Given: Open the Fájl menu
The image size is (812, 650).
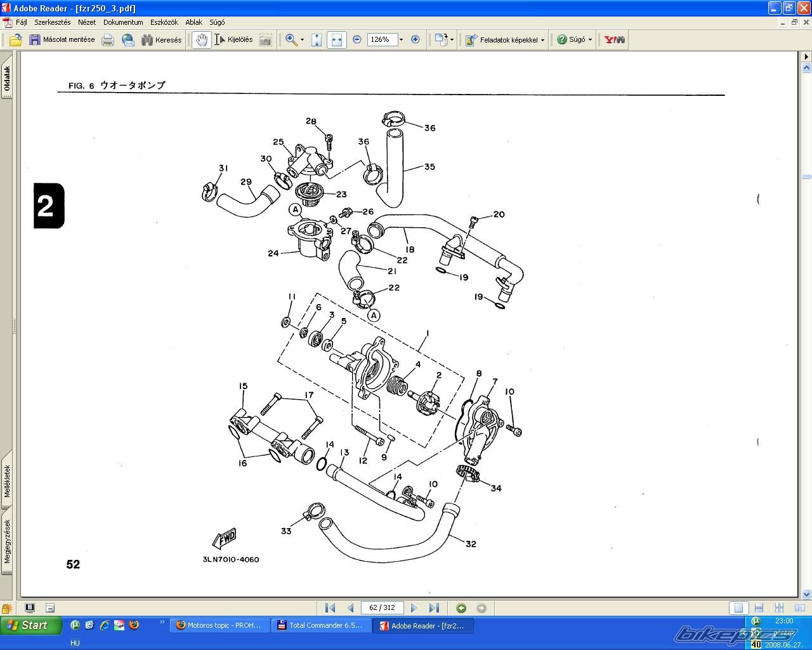Looking at the screenshot, I should click(22, 22).
